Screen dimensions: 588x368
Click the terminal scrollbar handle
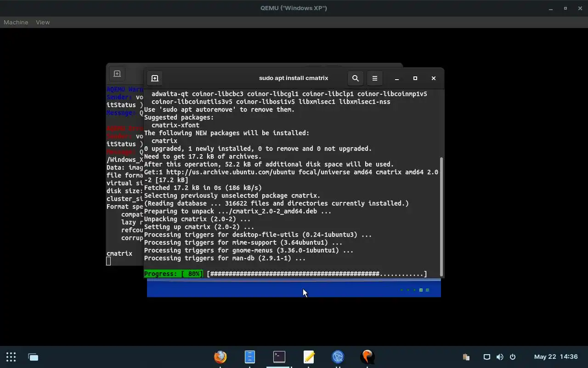click(x=441, y=216)
